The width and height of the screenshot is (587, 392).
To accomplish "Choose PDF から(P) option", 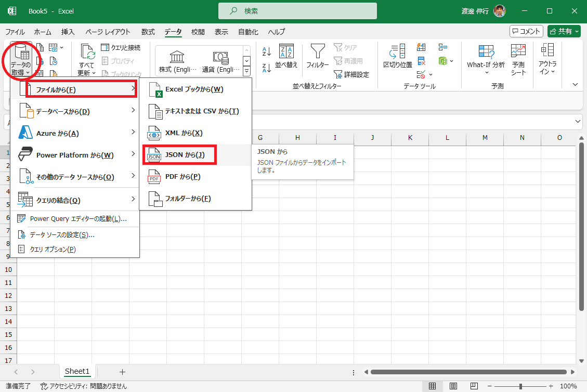I will click(x=195, y=177).
